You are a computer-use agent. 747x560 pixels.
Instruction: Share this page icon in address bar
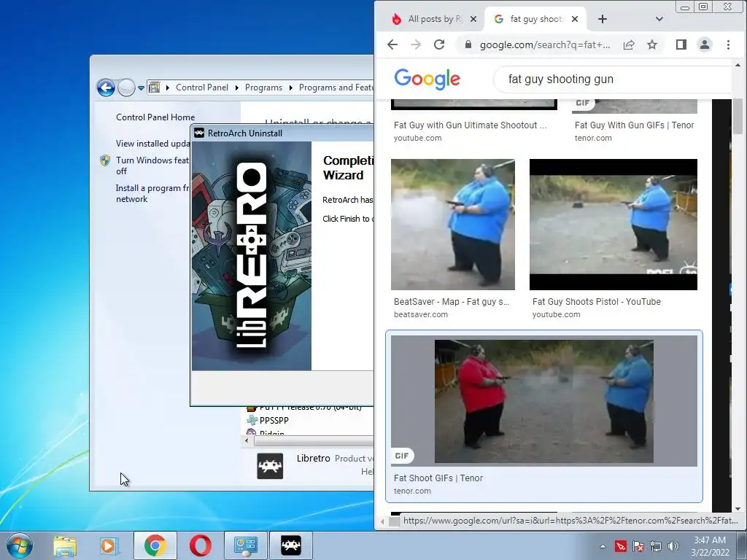pyautogui.click(x=629, y=44)
